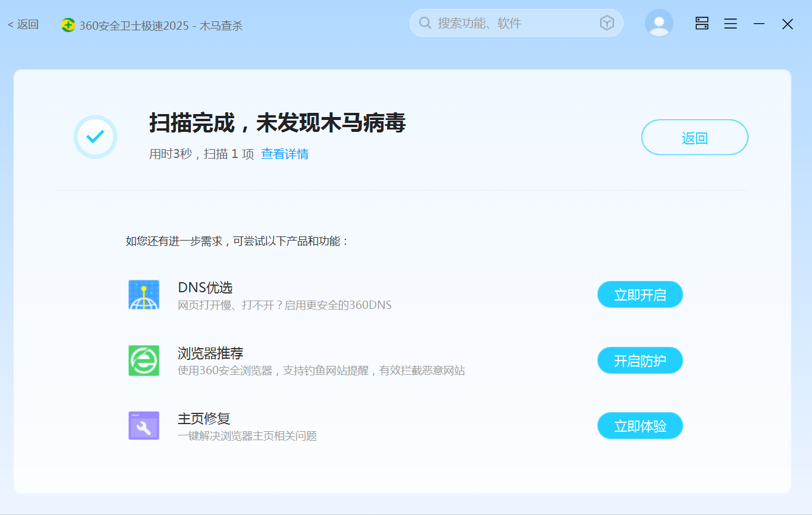812x515 pixels.
Task: Click 开启防护 for browser recommendation
Action: (x=640, y=361)
